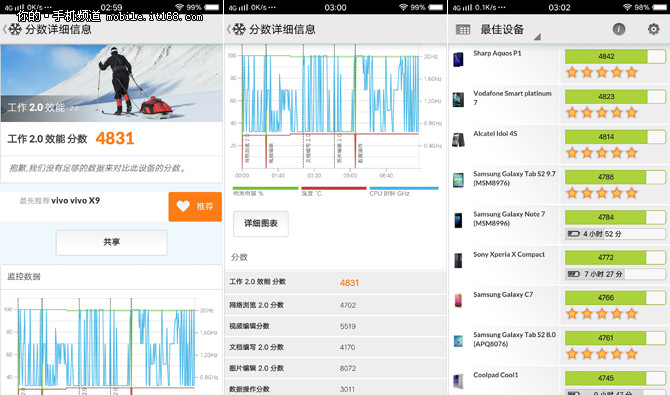Select Sharp Aquos P1 device thumbnail
The image size is (670, 395).
[x=458, y=59]
